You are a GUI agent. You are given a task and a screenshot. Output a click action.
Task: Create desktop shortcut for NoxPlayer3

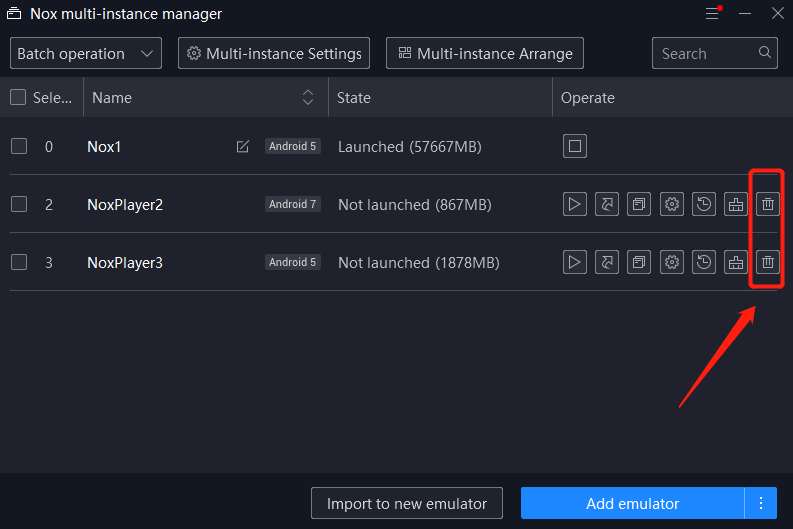607,262
